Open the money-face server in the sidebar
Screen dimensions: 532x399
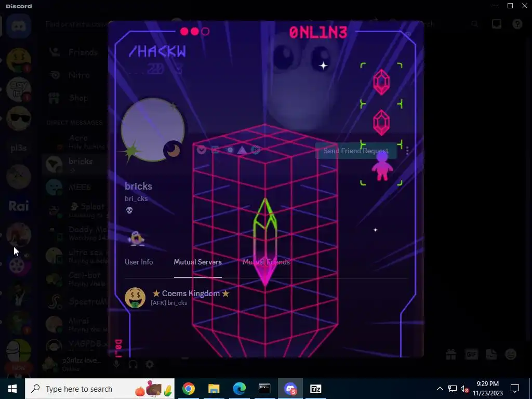pos(19,60)
